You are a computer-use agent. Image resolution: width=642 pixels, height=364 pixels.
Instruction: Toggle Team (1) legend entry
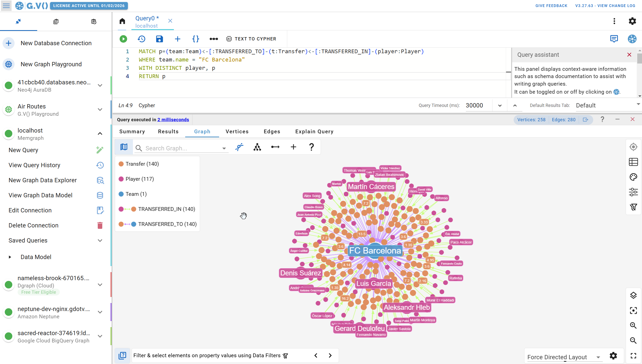point(133,194)
